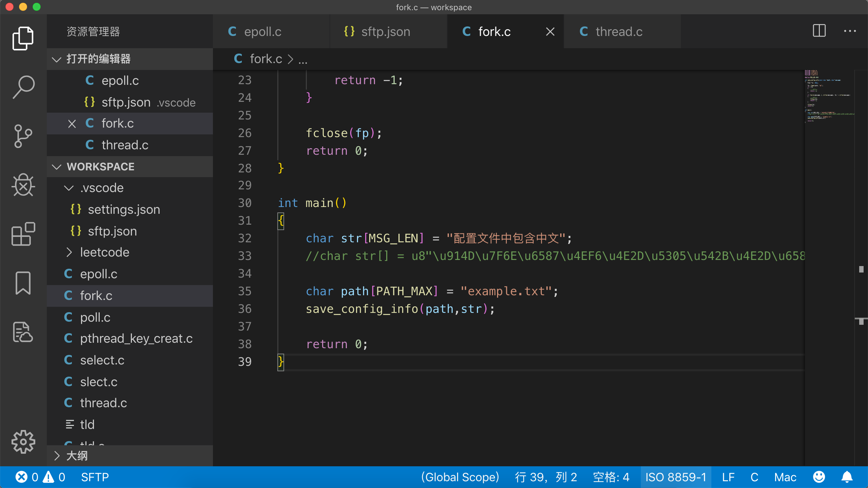Switch to the sftp.json tab
868x488 pixels.
(x=386, y=32)
